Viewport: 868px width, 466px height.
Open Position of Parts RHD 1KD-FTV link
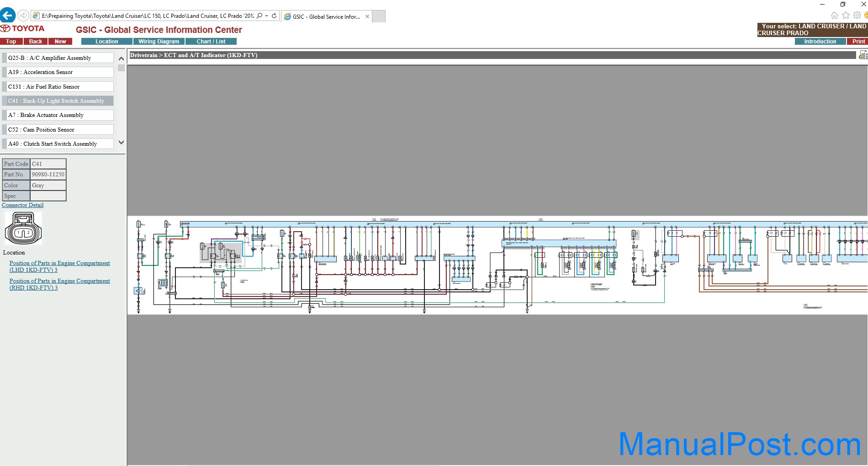tap(60, 284)
